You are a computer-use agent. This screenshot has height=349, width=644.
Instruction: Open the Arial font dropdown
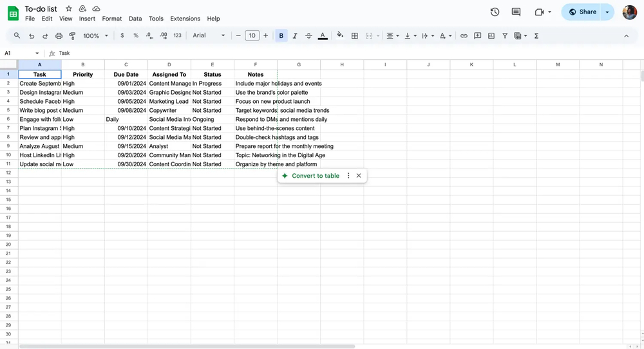point(209,36)
